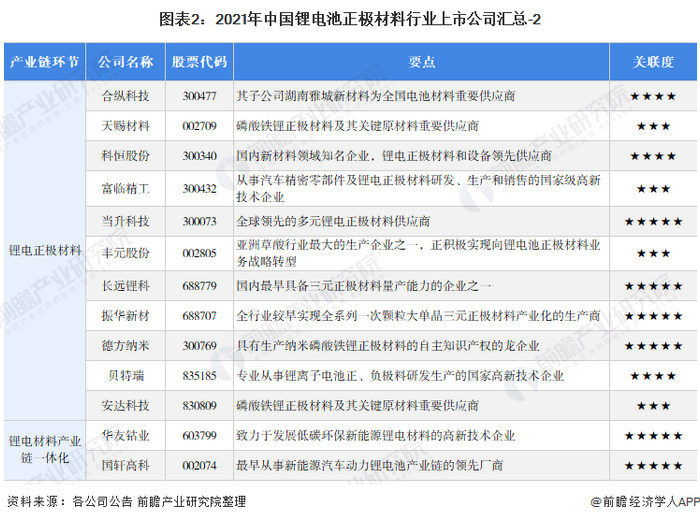Select company name '合纵科技'

click(125, 96)
